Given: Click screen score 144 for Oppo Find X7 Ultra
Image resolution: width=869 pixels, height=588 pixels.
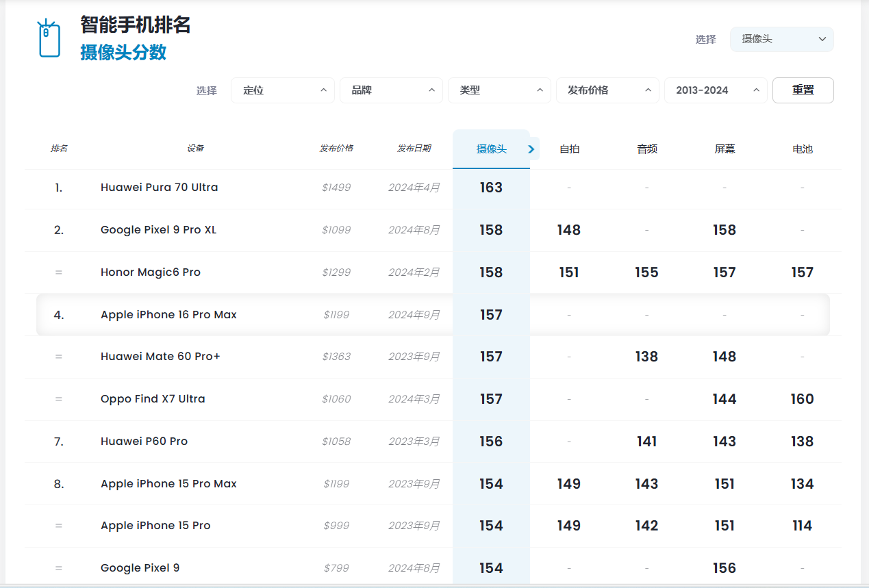Looking at the screenshot, I should [x=725, y=399].
